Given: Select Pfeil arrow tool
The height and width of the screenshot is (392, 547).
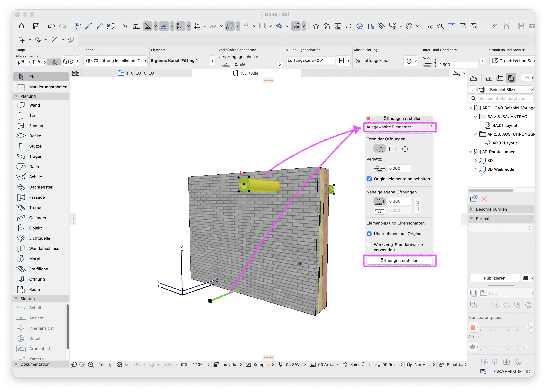Looking at the screenshot, I should [41, 77].
